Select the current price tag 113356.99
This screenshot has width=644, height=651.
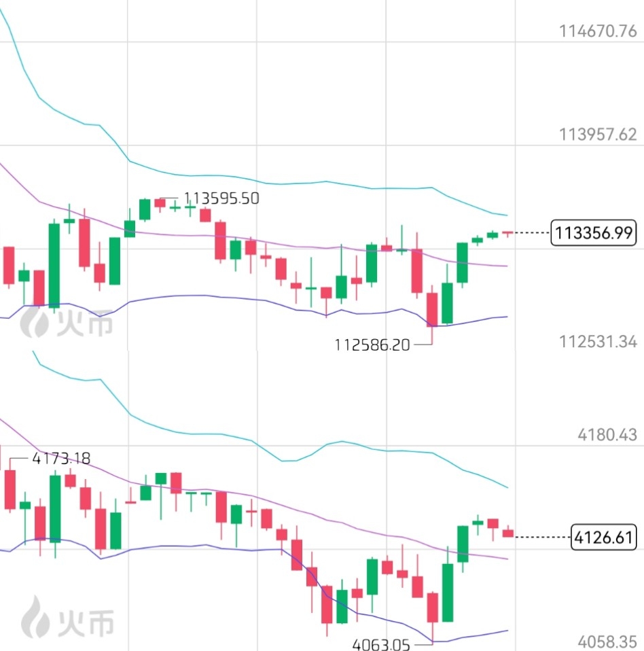594,234
